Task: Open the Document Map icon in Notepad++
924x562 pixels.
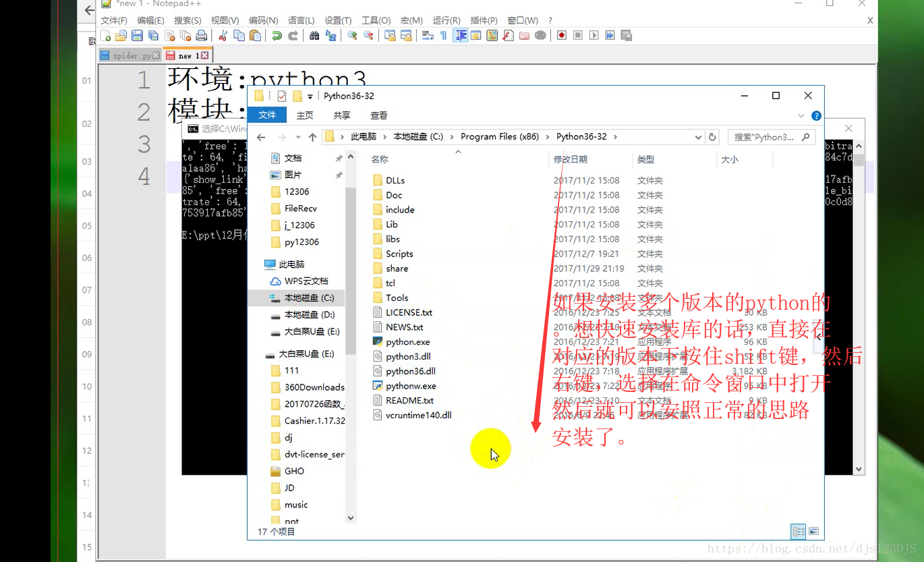Action: tap(492, 36)
